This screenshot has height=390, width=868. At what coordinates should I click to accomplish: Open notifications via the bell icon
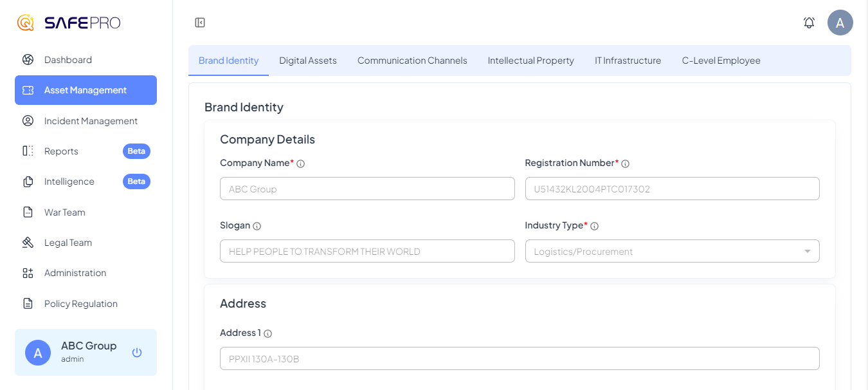[x=809, y=23]
